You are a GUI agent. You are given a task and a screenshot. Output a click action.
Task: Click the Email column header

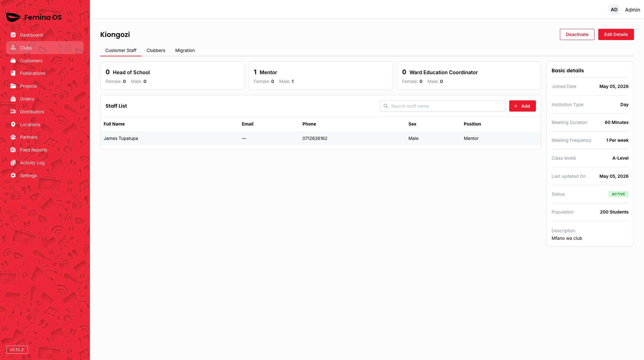[x=247, y=124]
